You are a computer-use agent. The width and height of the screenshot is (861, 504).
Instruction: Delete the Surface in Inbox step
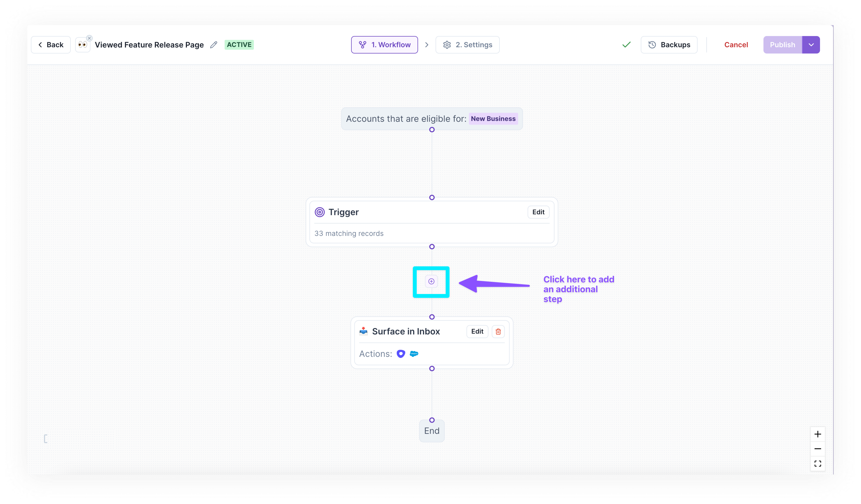[x=498, y=332]
